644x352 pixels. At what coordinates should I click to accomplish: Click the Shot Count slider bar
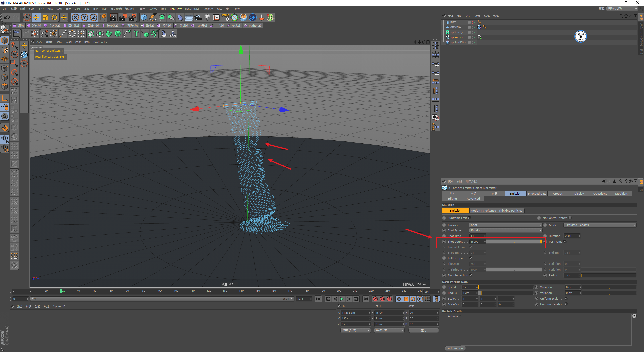pos(514,242)
